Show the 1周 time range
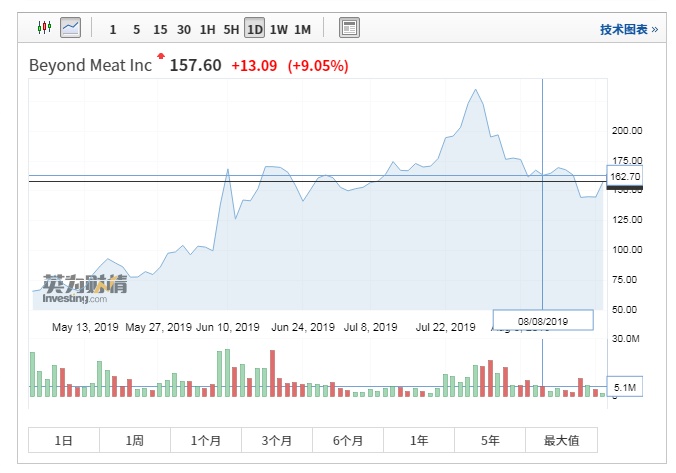The width and height of the screenshot is (676, 473). tap(134, 440)
